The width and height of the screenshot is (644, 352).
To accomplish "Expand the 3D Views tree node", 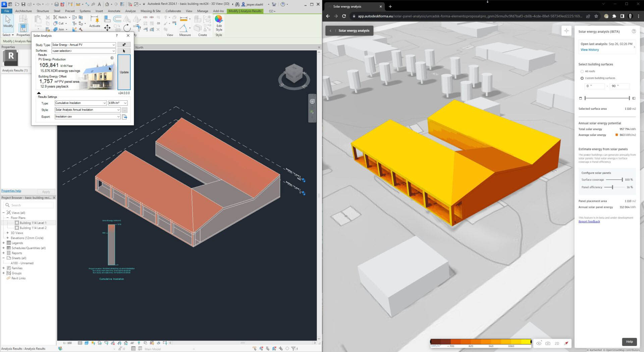I will (x=7, y=233).
